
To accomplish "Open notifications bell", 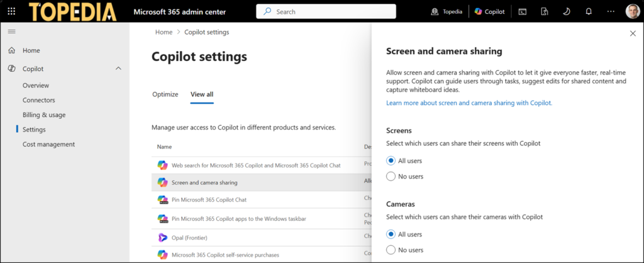I will tap(589, 11).
